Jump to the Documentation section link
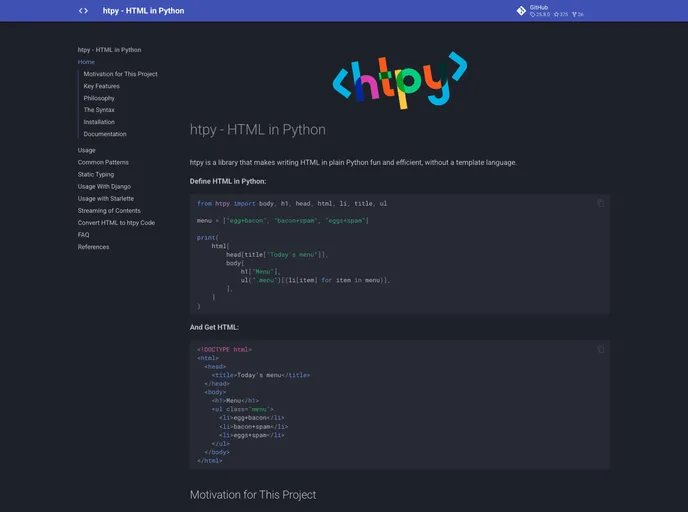Image resolution: width=688 pixels, height=512 pixels. [105, 134]
